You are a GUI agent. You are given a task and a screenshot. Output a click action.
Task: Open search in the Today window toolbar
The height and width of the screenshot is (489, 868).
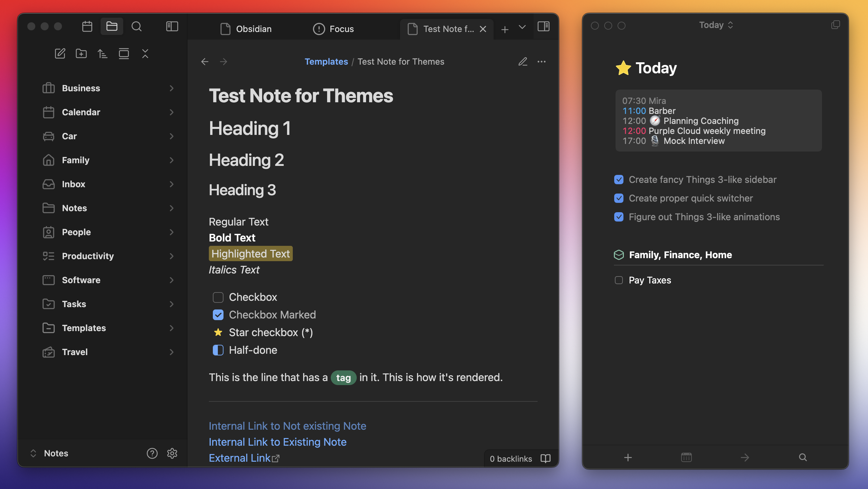pyautogui.click(x=803, y=457)
